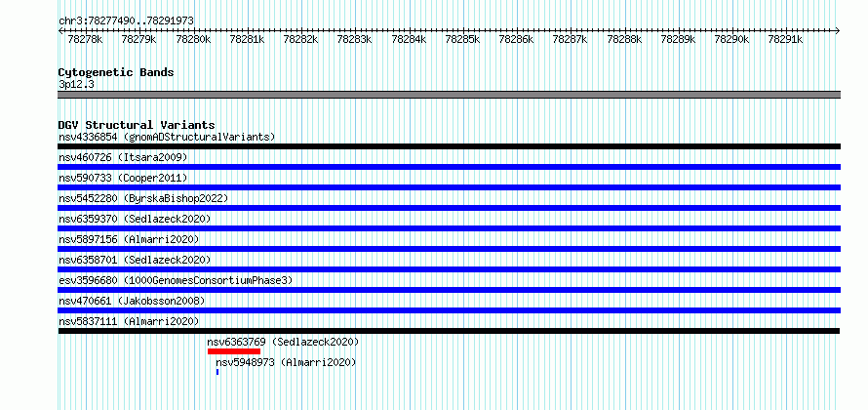Click the 78289k ruler tick label
The width and height of the screenshot is (868, 410).
tap(678, 39)
